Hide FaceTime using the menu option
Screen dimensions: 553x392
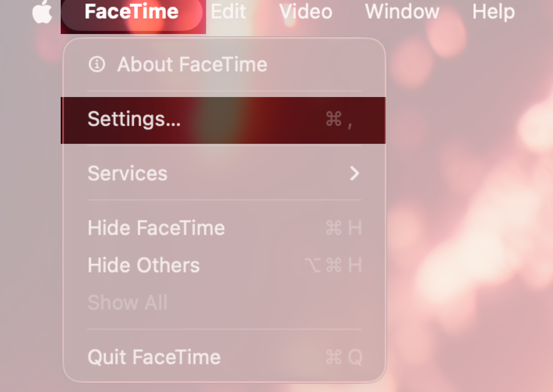click(x=156, y=228)
